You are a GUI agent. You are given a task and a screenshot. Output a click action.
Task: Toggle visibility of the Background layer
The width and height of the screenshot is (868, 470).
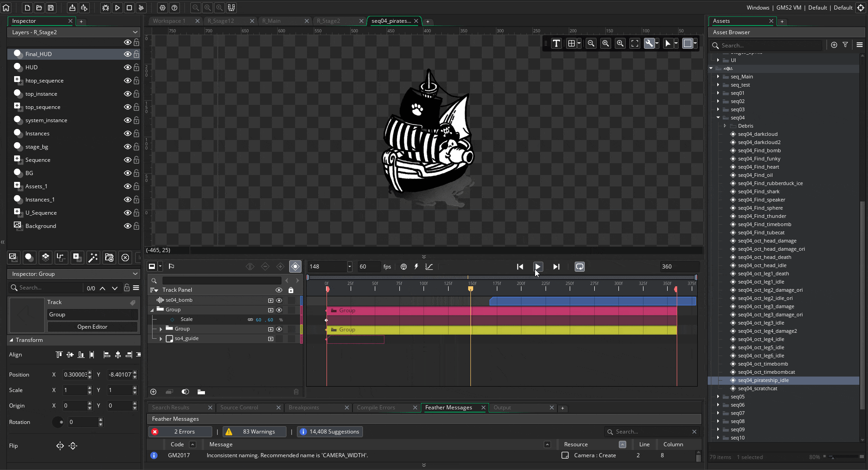pyautogui.click(x=128, y=226)
